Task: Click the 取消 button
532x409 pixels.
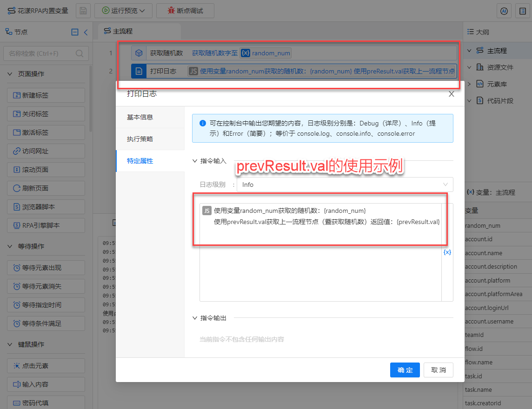Action: click(x=439, y=370)
